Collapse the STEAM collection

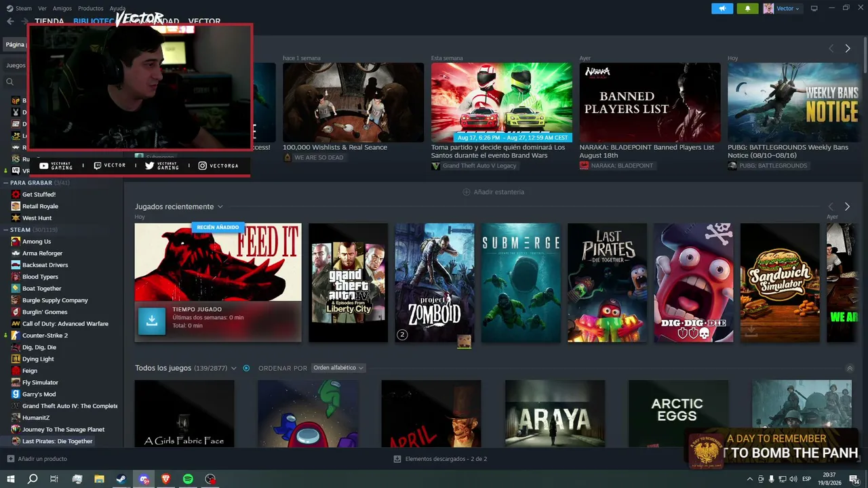point(5,230)
